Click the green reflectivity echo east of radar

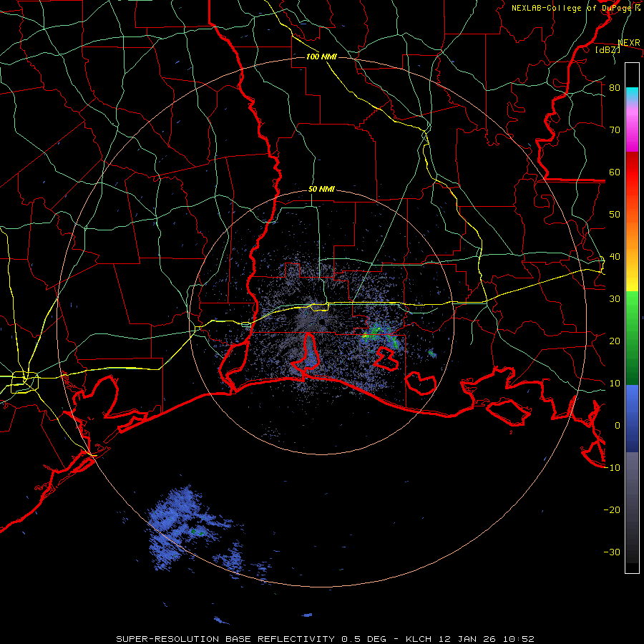coord(380,335)
